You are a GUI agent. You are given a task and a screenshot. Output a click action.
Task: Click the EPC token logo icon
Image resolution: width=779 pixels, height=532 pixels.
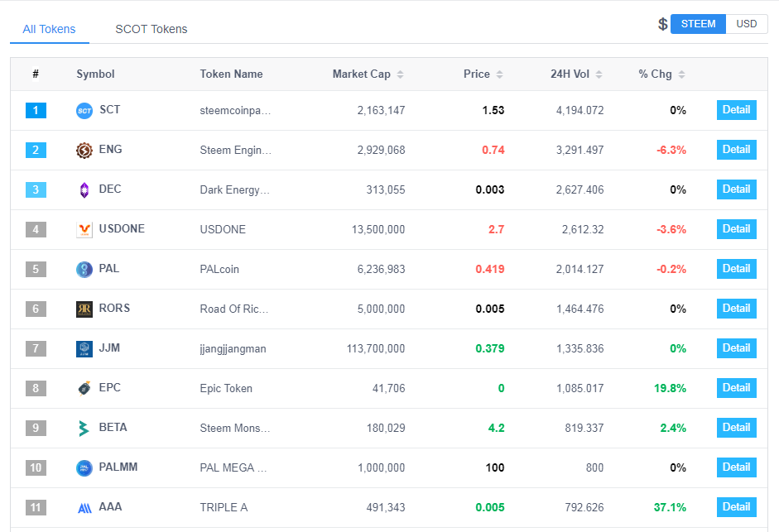pos(84,388)
